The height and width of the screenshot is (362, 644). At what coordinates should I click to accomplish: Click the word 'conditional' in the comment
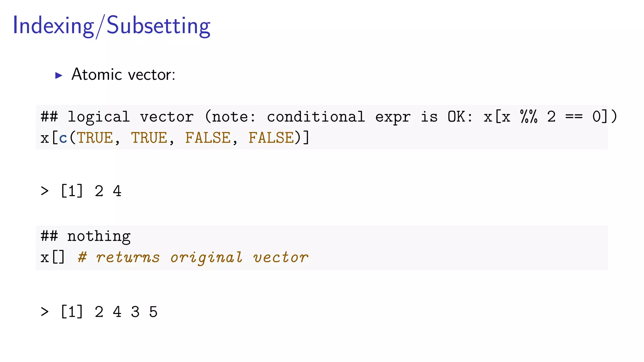[x=316, y=117]
